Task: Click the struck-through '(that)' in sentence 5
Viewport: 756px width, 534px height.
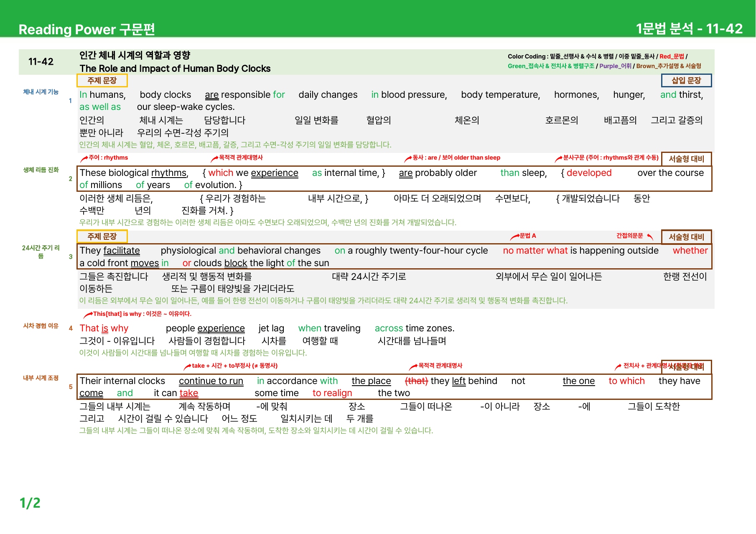Action: (x=416, y=381)
